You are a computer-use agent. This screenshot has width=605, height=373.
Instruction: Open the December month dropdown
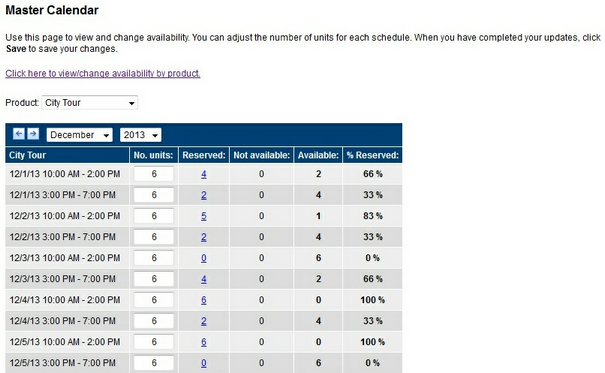pos(79,135)
